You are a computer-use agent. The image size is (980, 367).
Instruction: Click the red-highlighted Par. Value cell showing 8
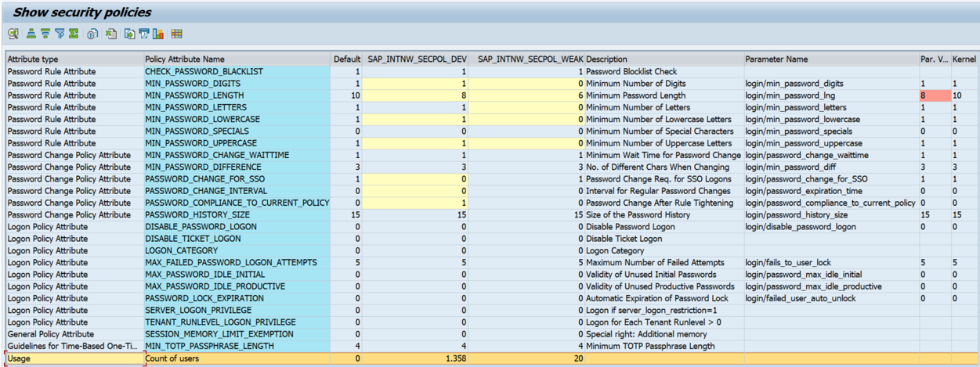(933, 95)
